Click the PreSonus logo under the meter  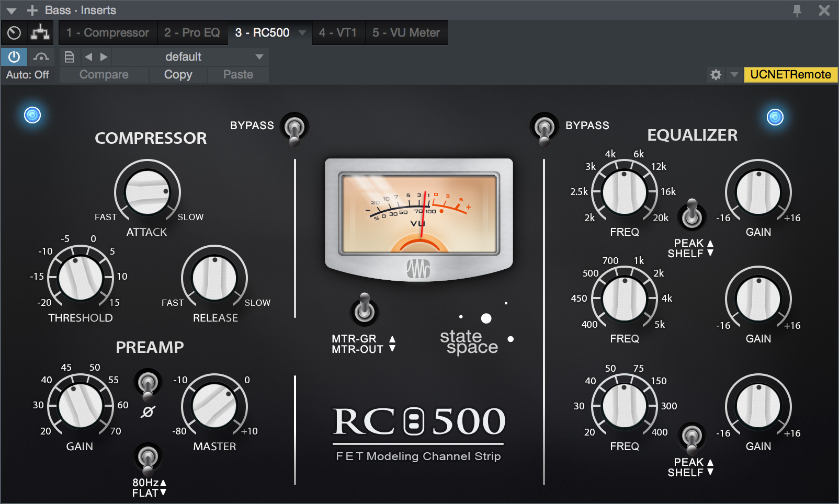(x=418, y=269)
